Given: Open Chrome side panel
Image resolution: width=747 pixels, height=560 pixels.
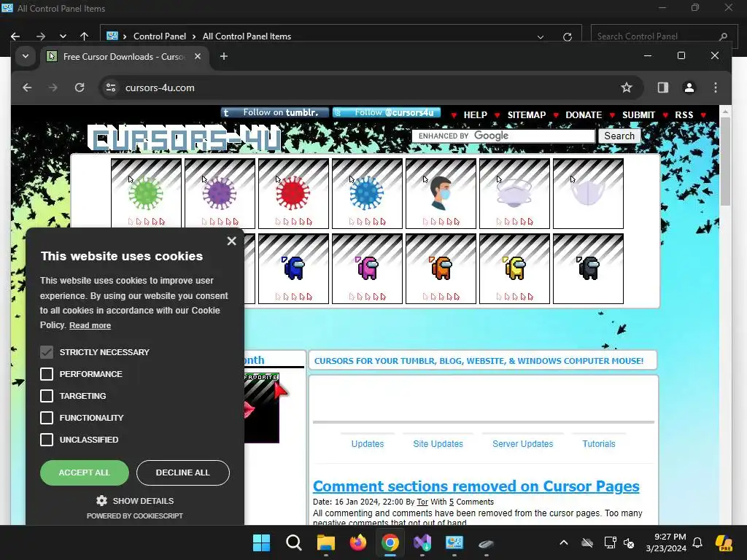Looking at the screenshot, I should pos(662,87).
